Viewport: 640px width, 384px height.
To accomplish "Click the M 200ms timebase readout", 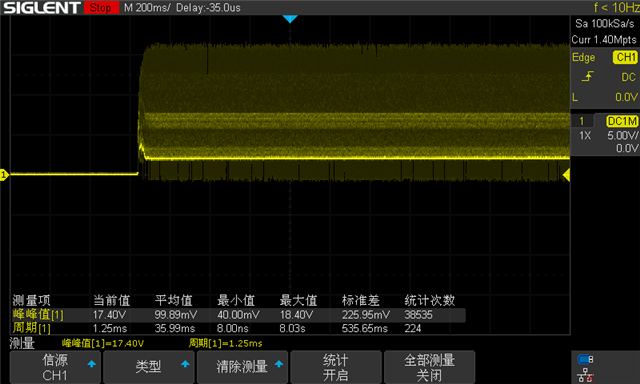I will click(x=147, y=7).
